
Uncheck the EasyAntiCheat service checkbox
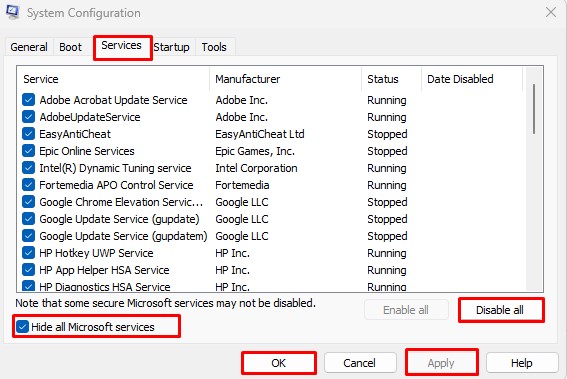(28, 134)
